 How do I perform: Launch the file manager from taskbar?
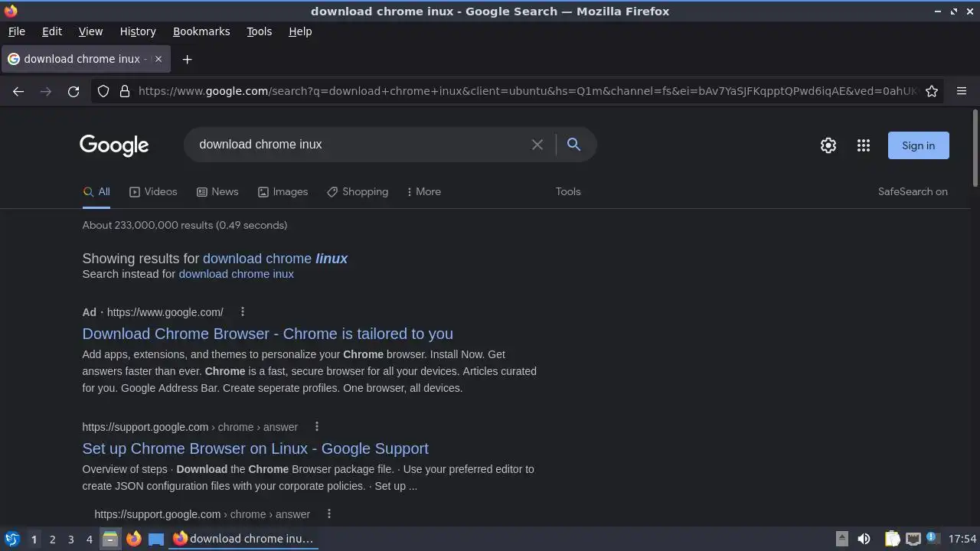pyautogui.click(x=110, y=539)
